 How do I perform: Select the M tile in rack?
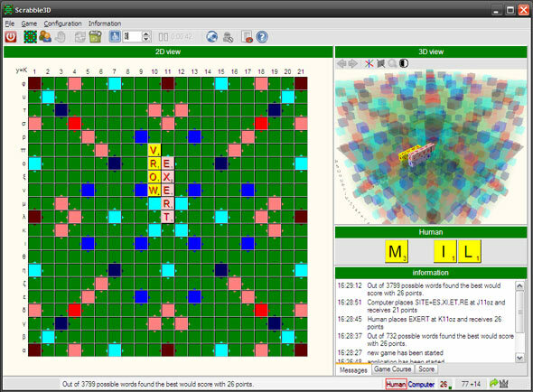pyautogui.click(x=397, y=252)
